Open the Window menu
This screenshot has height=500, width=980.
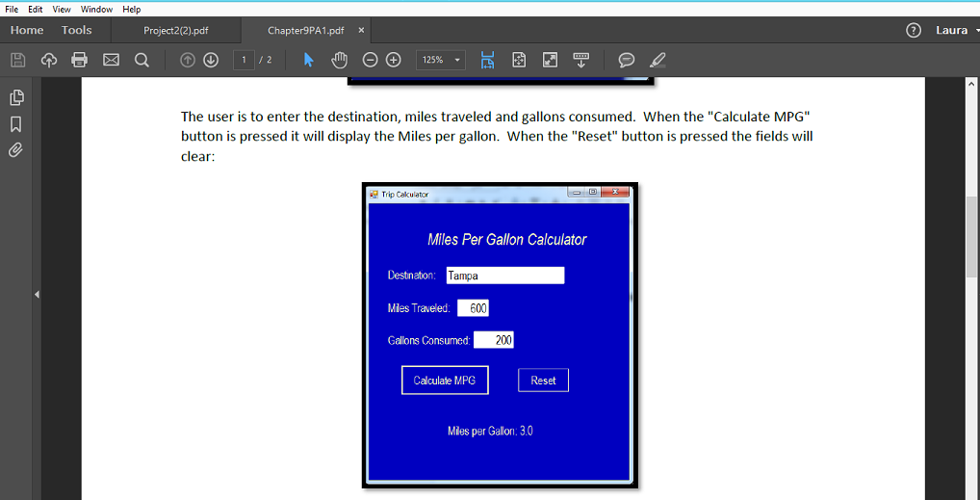[96, 9]
